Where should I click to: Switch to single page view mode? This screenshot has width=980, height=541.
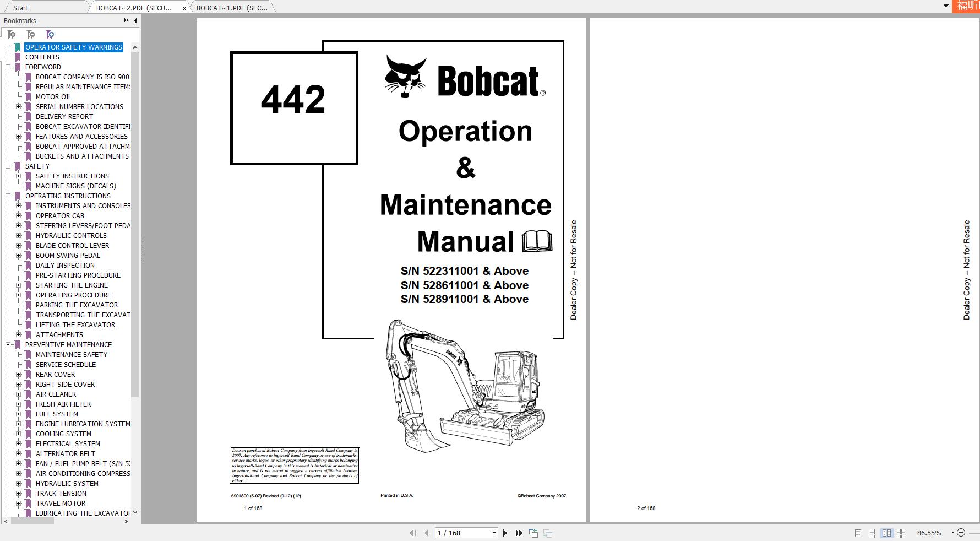(x=858, y=533)
